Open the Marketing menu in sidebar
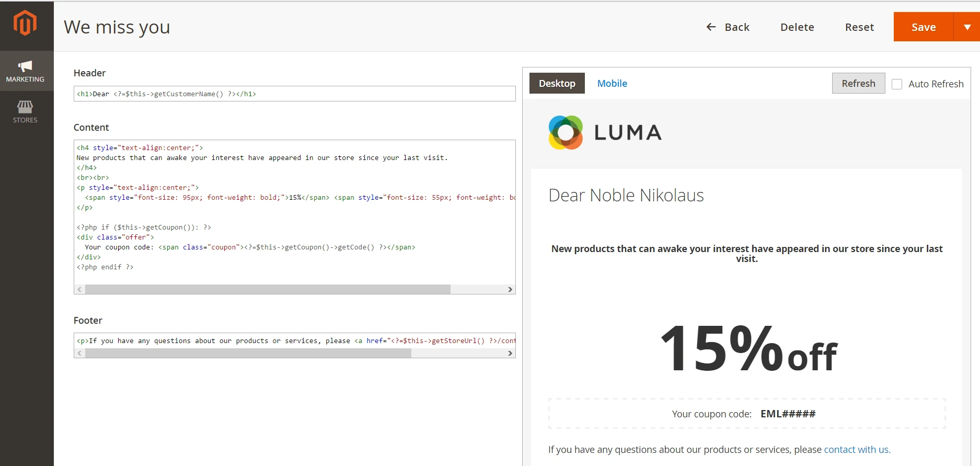Image resolution: width=980 pixels, height=466 pixels. [x=25, y=71]
